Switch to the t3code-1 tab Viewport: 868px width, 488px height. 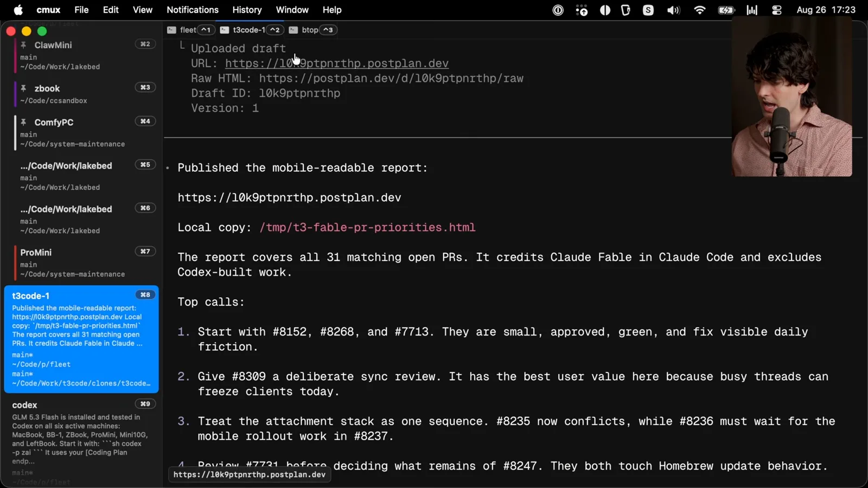252,30
